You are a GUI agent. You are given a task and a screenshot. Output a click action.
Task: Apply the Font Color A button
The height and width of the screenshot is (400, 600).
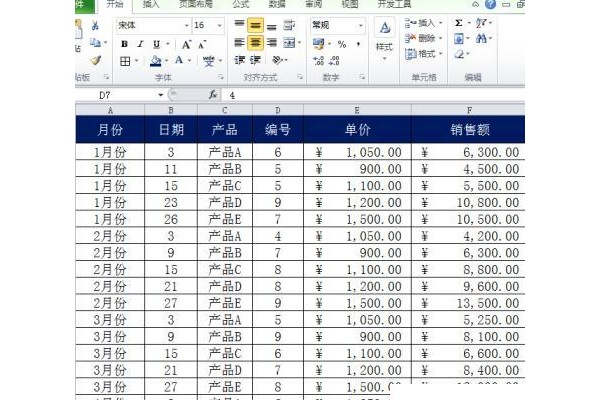pyautogui.click(x=179, y=60)
